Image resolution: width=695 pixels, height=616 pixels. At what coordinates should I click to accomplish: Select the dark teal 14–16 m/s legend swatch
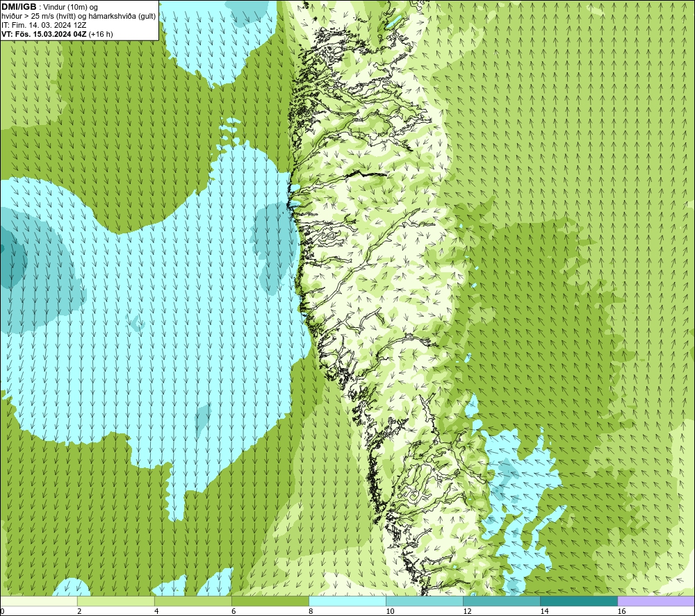578,601
